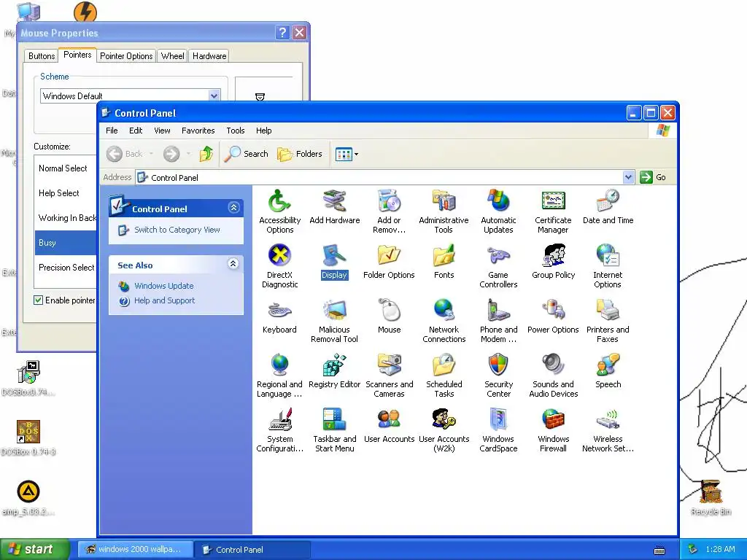Image resolution: width=747 pixels, height=560 pixels.
Task: Open the File menu
Action: tap(112, 131)
